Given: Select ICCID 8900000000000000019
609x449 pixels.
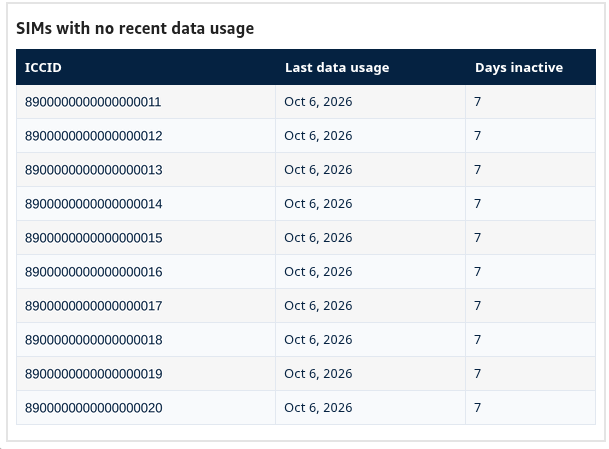Looking at the screenshot, I should pyautogui.click(x=94, y=374).
